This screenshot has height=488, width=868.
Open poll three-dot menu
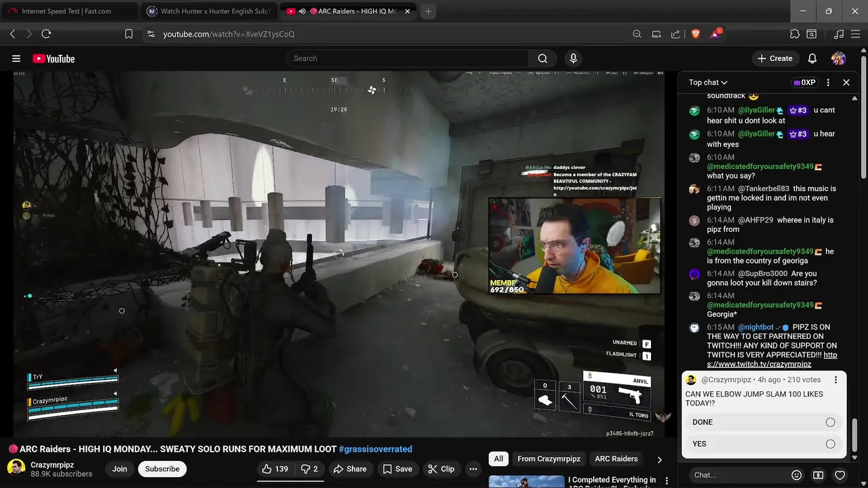[x=835, y=380]
